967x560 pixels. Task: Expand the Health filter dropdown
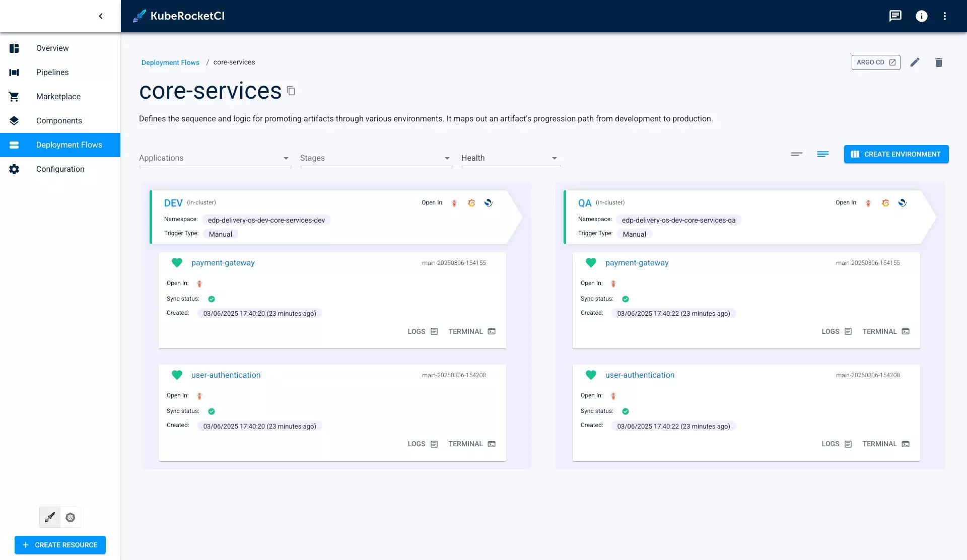(x=508, y=158)
